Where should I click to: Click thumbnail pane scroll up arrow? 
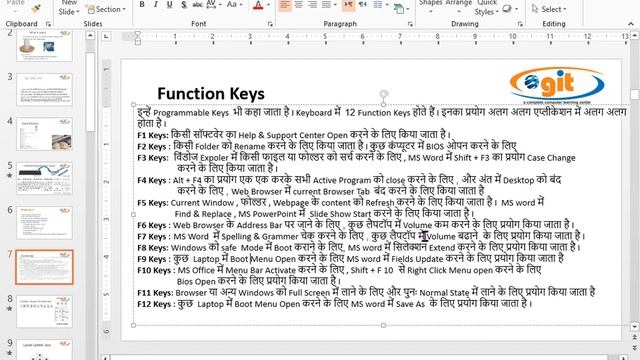(x=90, y=36)
